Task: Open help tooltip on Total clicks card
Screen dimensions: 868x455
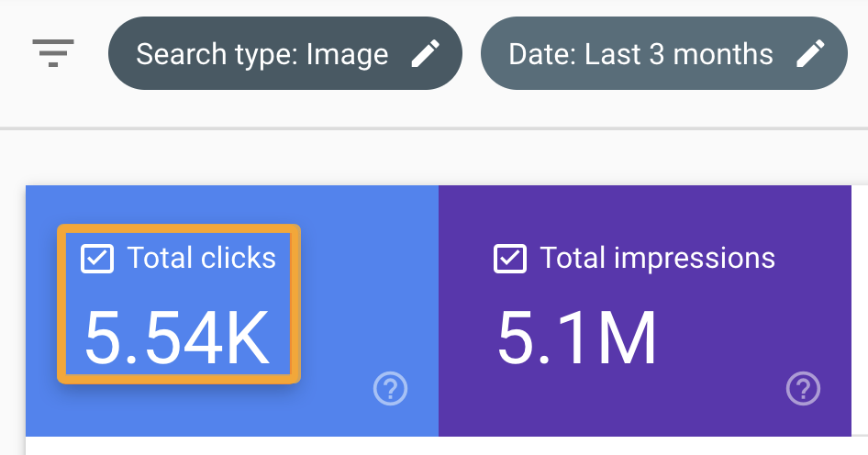Action: tap(390, 390)
